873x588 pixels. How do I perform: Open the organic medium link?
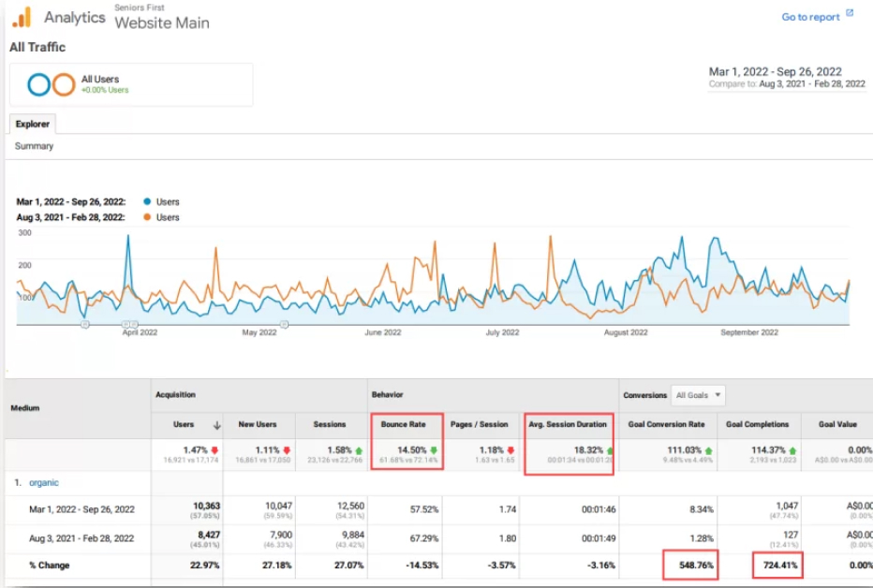click(44, 483)
